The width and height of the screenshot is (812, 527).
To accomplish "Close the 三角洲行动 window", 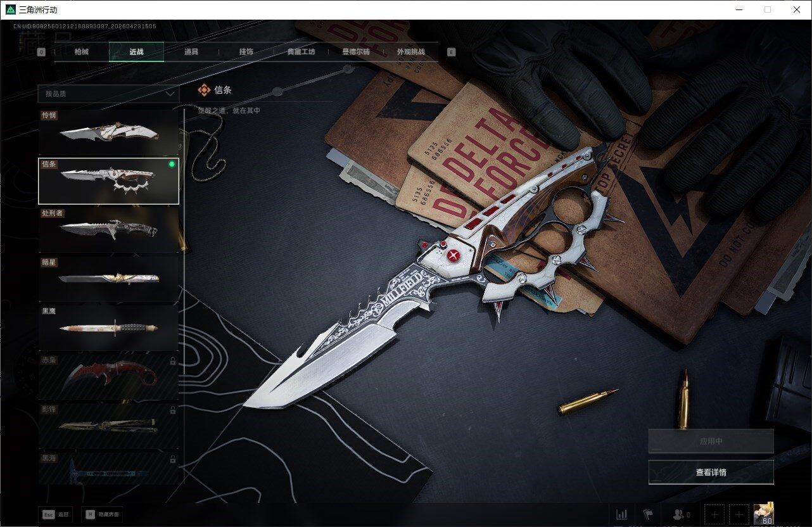I will (797, 10).
